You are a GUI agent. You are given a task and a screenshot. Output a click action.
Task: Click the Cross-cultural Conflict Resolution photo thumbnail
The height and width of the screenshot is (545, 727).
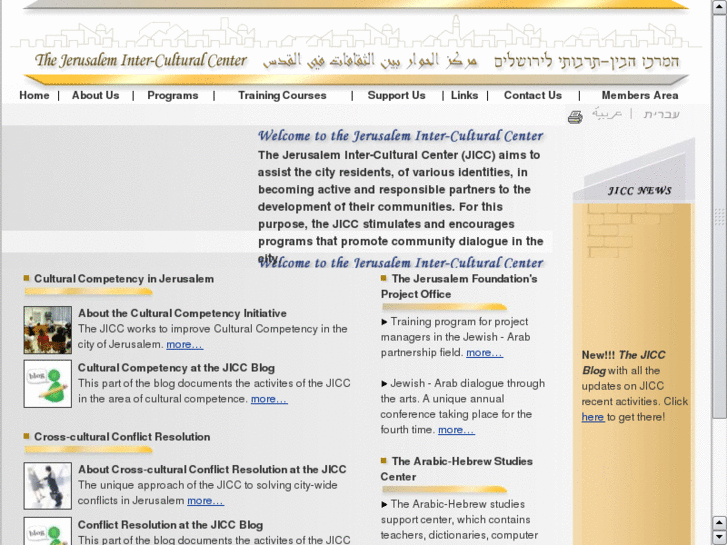point(48,486)
